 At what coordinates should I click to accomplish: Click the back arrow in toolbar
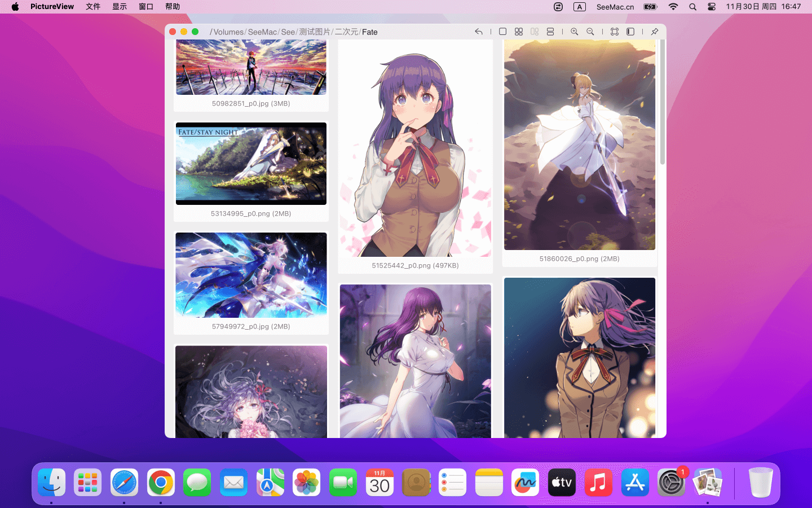[x=479, y=32]
